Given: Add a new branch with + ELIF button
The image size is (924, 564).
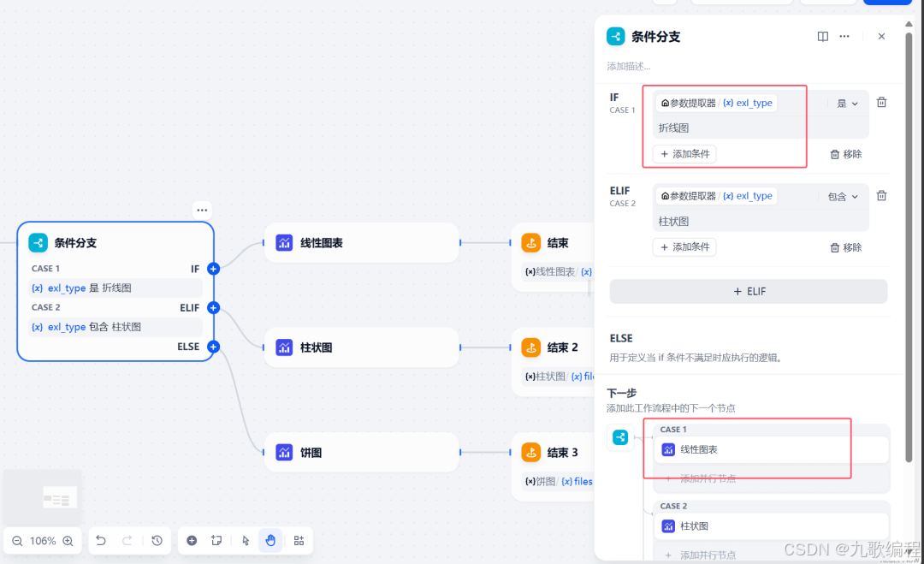Looking at the screenshot, I should [749, 292].
